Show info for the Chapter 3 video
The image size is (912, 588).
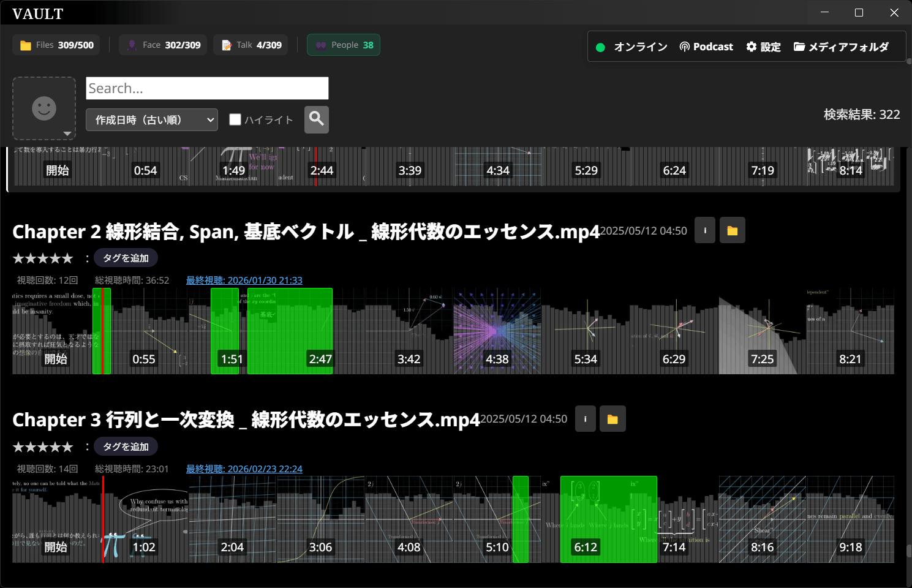coord(586,419)
